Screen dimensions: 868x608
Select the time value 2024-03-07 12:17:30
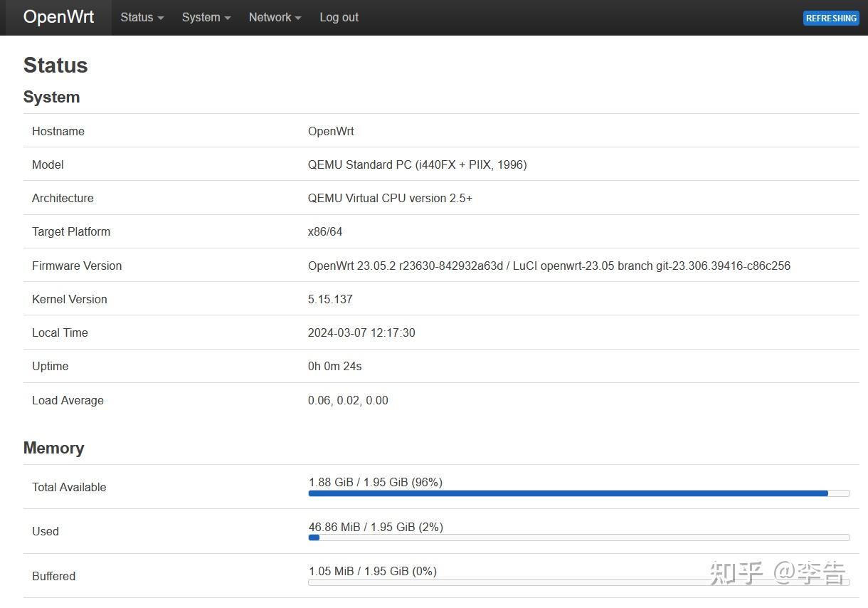pos(361,332)
